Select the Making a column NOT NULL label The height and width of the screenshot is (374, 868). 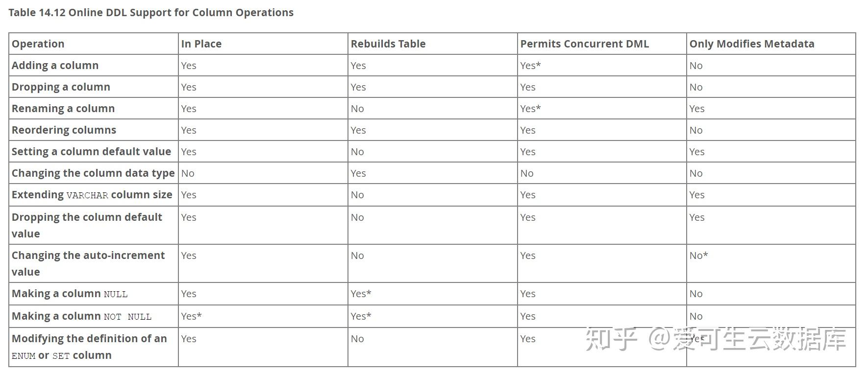[82, 316]
